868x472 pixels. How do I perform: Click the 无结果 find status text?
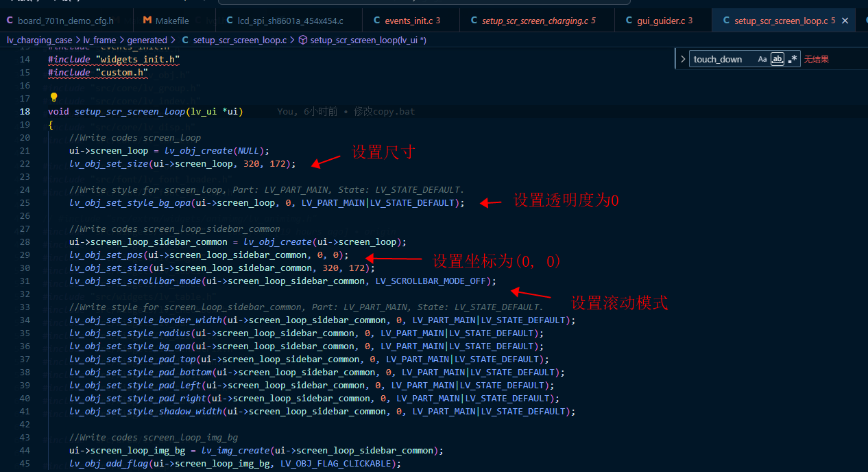click(x=816, y=59)
